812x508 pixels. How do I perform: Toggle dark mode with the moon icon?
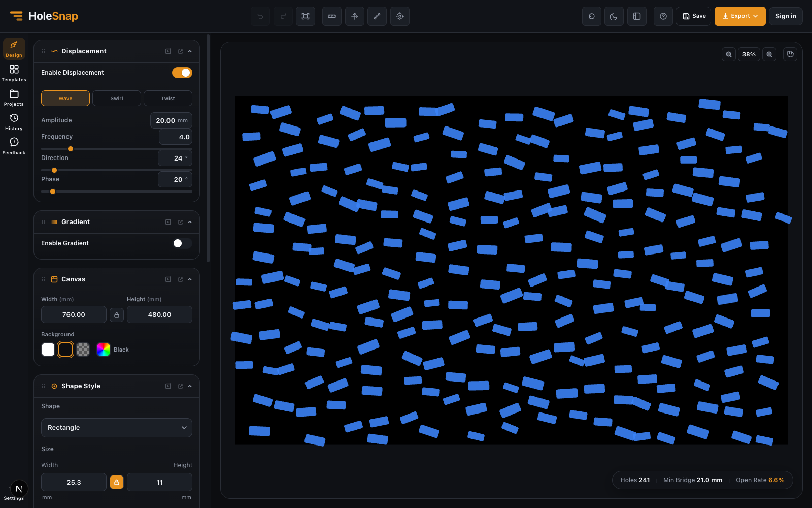(614, 16)
